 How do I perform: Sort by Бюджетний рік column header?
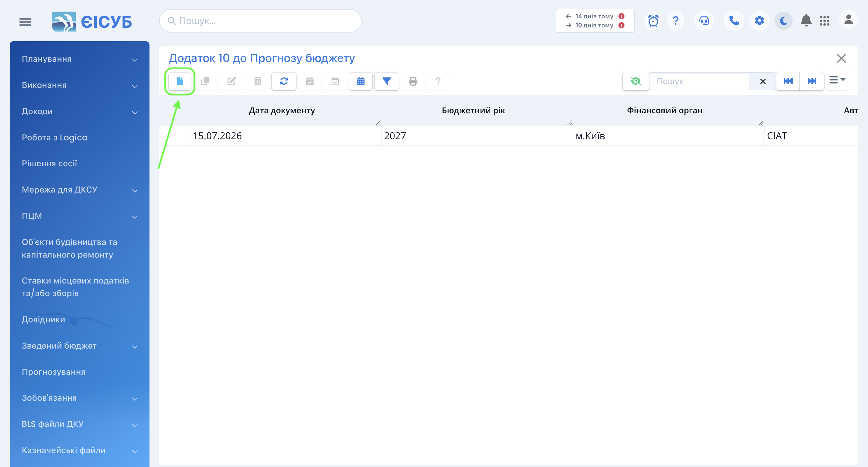473,111
